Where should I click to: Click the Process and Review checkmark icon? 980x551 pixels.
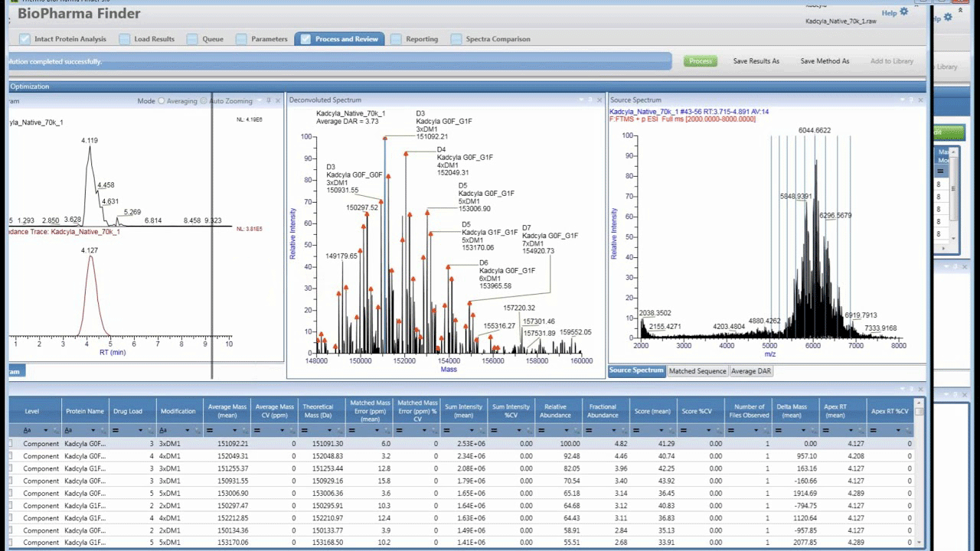tap(305, 39)
